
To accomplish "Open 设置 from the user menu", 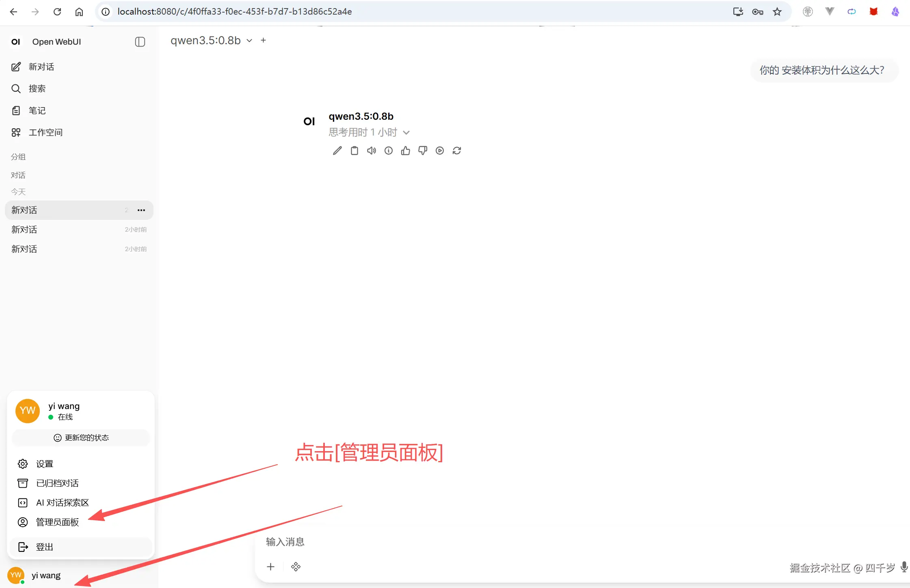I will pyautogui.click(x=43, y=463).
